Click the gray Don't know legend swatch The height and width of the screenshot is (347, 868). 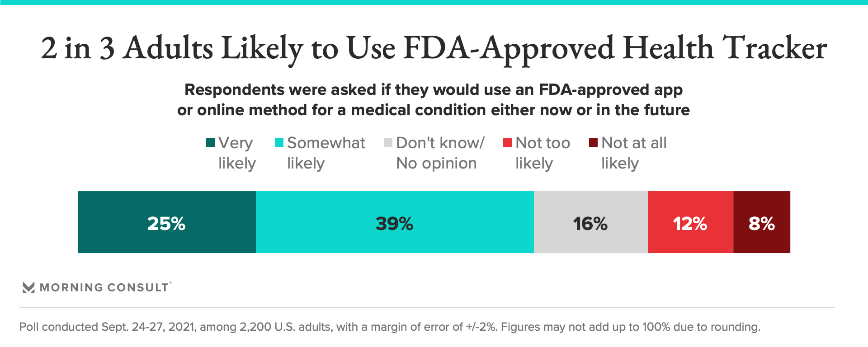click(388, 143)
